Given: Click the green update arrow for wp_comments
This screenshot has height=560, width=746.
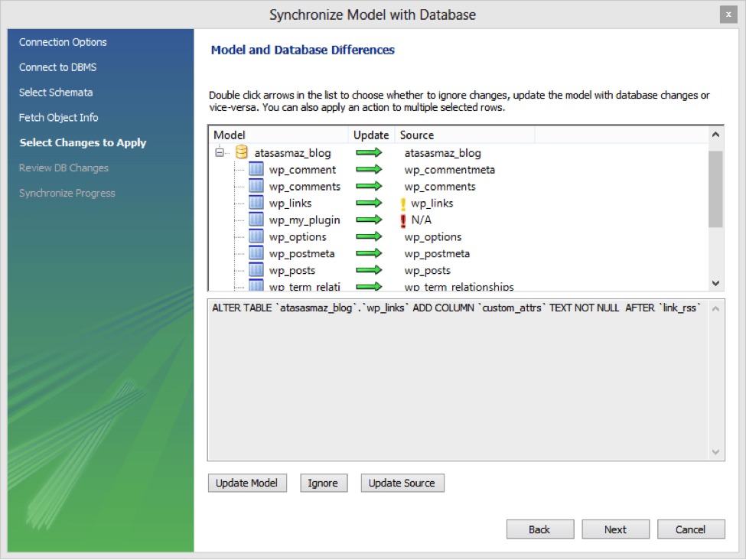Looking at the screenshot, I should coord(370,186).
